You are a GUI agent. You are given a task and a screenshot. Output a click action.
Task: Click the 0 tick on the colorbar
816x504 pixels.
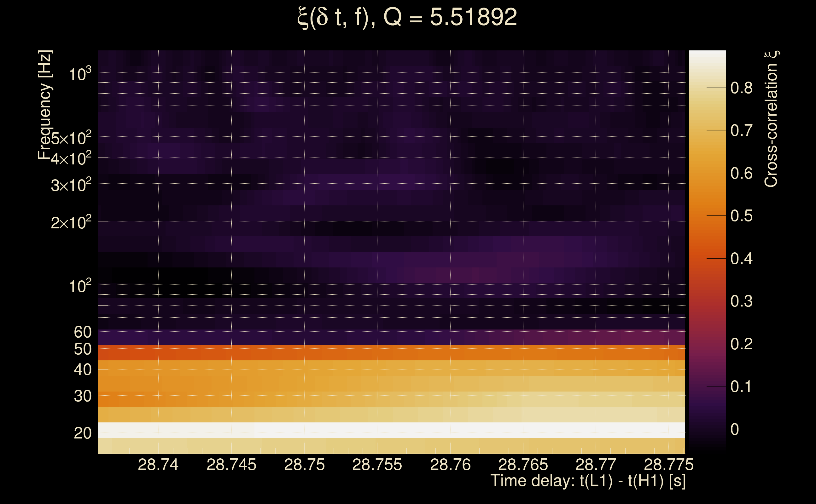point(735,429)
